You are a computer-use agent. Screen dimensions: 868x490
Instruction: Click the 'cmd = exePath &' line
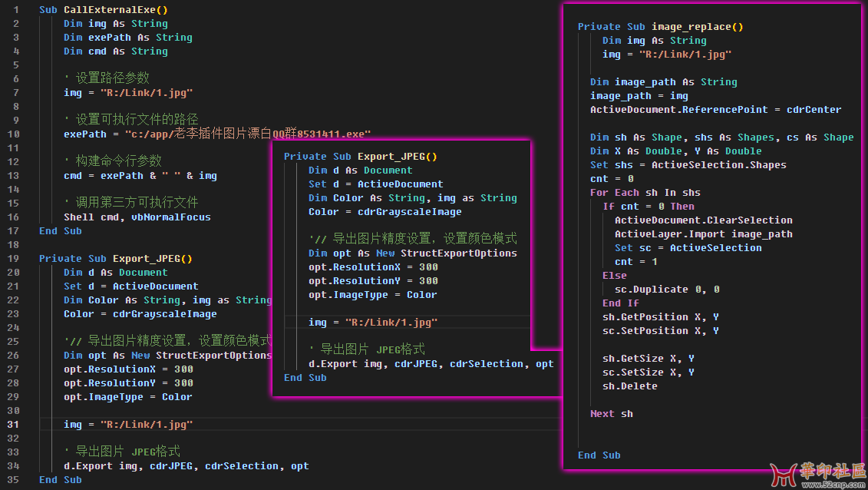(140, 176)
